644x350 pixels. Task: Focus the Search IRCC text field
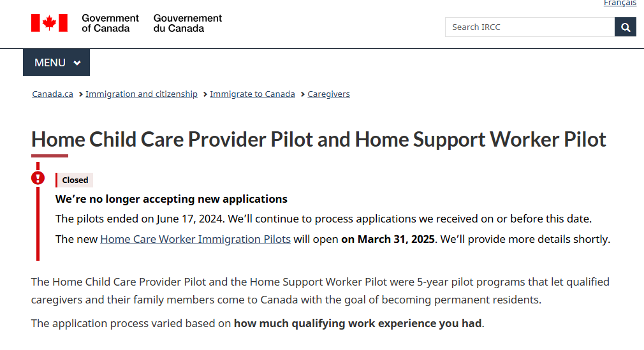tap(529, 27)
